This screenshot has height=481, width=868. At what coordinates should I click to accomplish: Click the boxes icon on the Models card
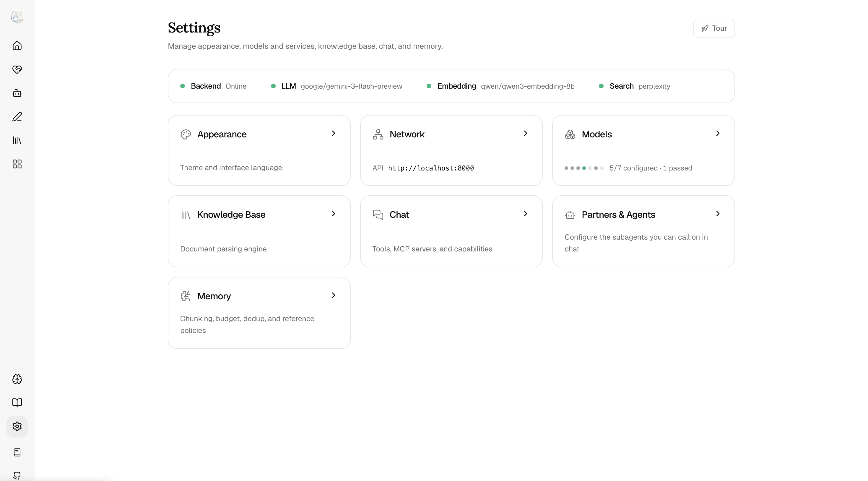tap(570, 134)
